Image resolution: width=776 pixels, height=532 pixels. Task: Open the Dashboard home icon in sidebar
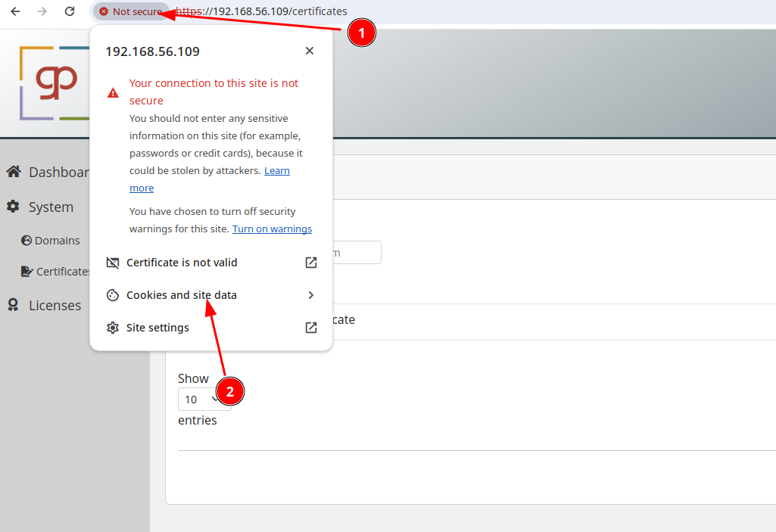pyautogui.click(x=13, y=172)
